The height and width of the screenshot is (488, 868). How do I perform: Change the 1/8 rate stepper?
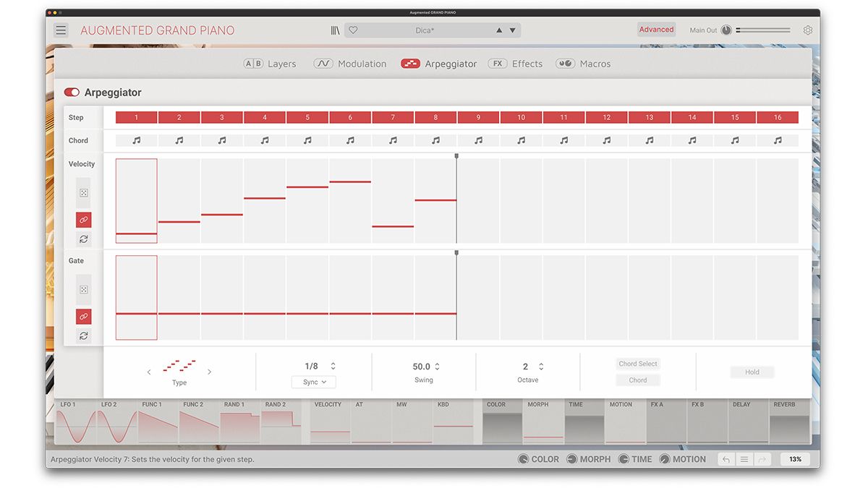(333, 367)
